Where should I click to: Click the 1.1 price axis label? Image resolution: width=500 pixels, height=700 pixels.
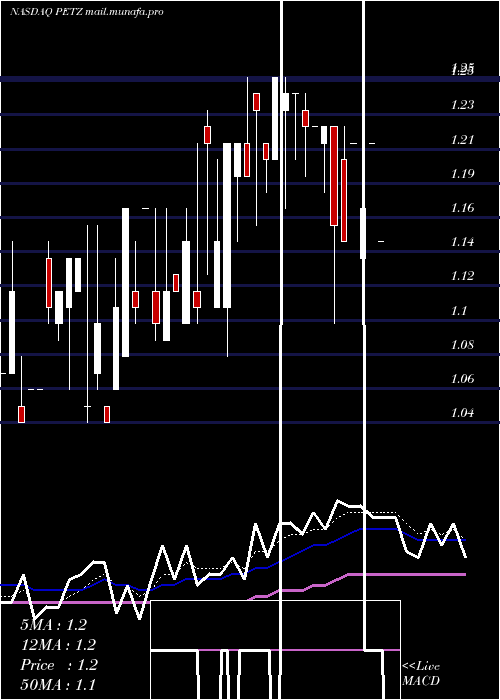pos(459,310)
